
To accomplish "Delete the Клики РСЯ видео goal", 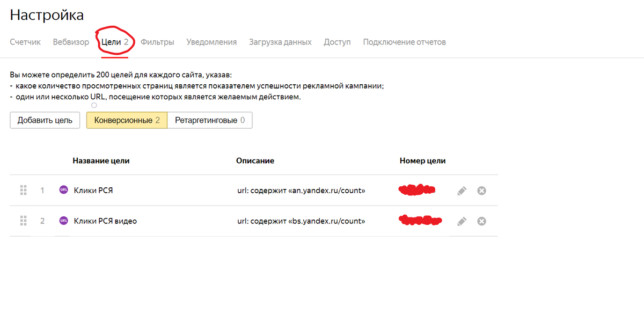I will (482, 221).
